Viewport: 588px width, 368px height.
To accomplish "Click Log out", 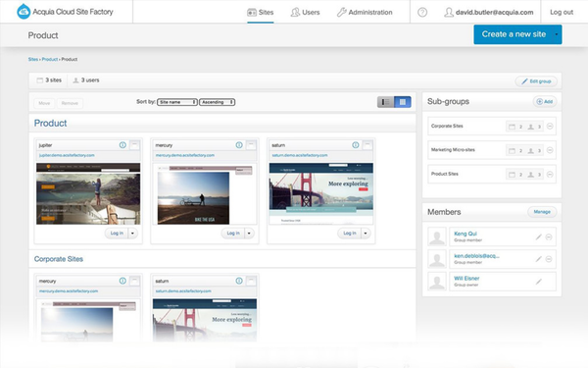I will click(562, 13).
